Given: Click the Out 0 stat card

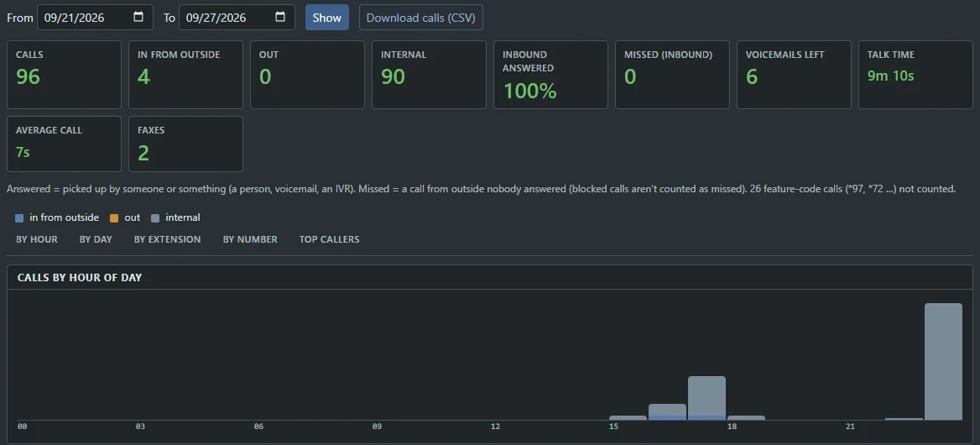Looking at the screenshot, I should (x=307, y=75).
